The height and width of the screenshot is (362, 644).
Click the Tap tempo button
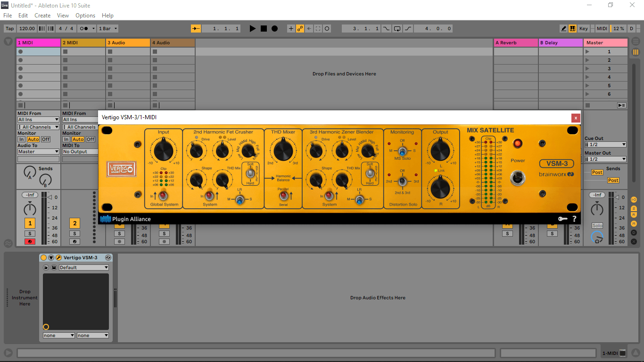pyautogui.click(x=10, y=29)
